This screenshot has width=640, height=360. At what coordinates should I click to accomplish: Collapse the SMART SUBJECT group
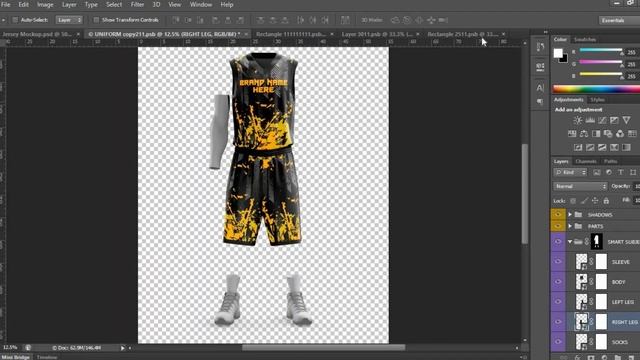point(570,242)
